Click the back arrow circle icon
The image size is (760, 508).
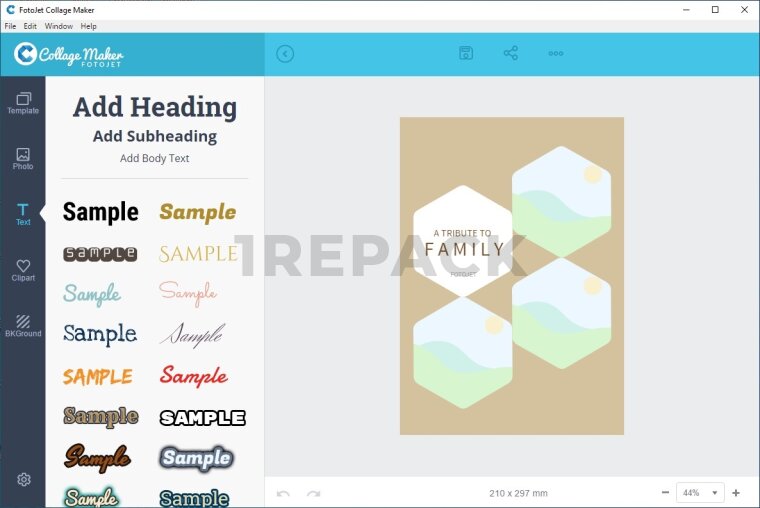tap(285, 54)
